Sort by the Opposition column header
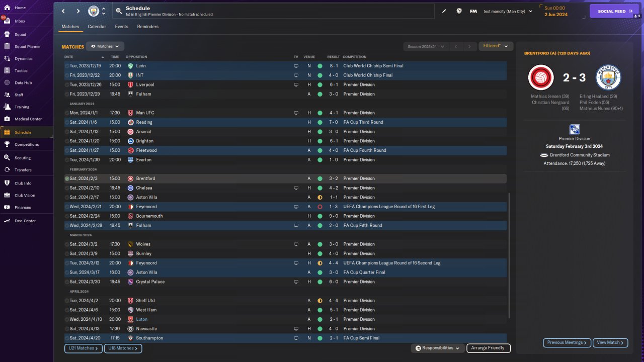The height and width of the screenshot is (362, 644). coord(136,57)
